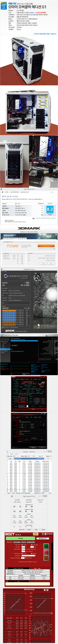Click Settings button in Real Temp
This screenshot has height=644, width=58.
click(43, 529)
